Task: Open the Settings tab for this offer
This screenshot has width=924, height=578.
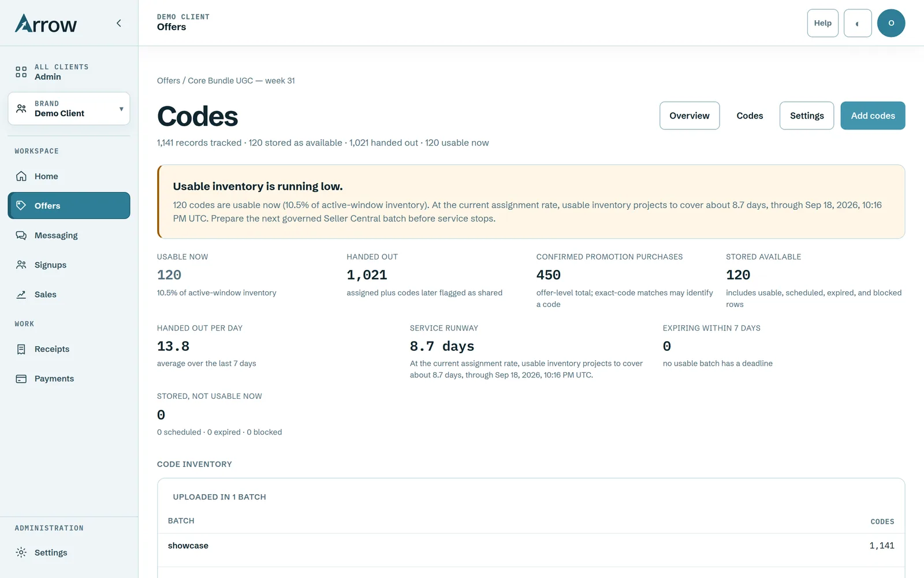Action: point(807,116)
